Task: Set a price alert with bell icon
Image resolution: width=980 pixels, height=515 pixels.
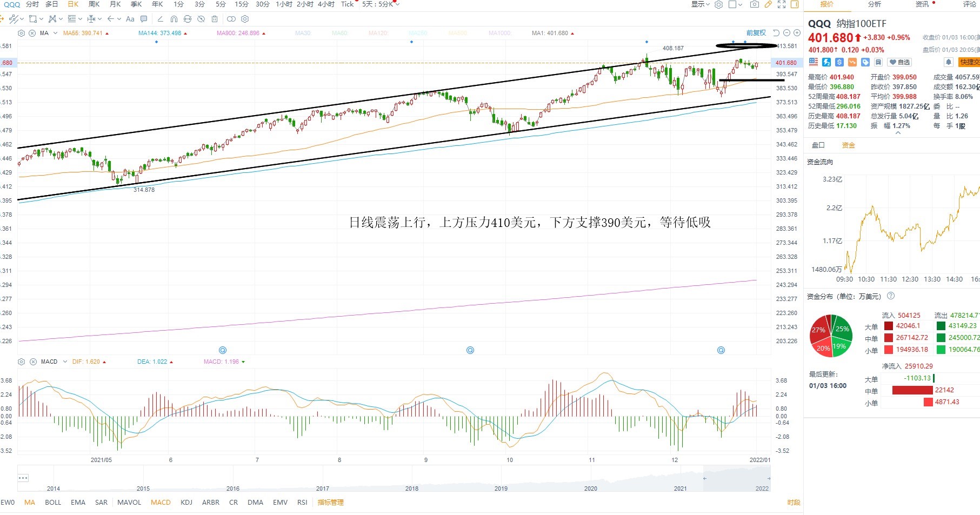Action: 948,62
